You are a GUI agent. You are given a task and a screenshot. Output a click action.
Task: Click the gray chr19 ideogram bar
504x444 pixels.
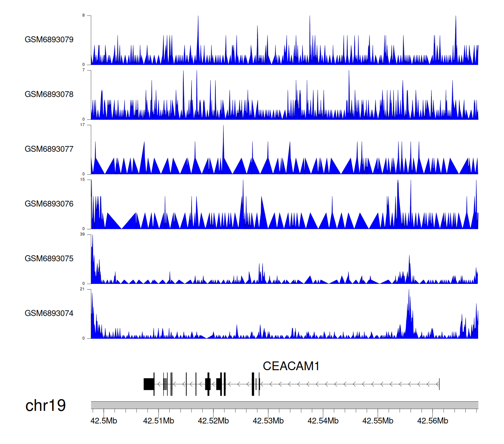tap(284, 405)
